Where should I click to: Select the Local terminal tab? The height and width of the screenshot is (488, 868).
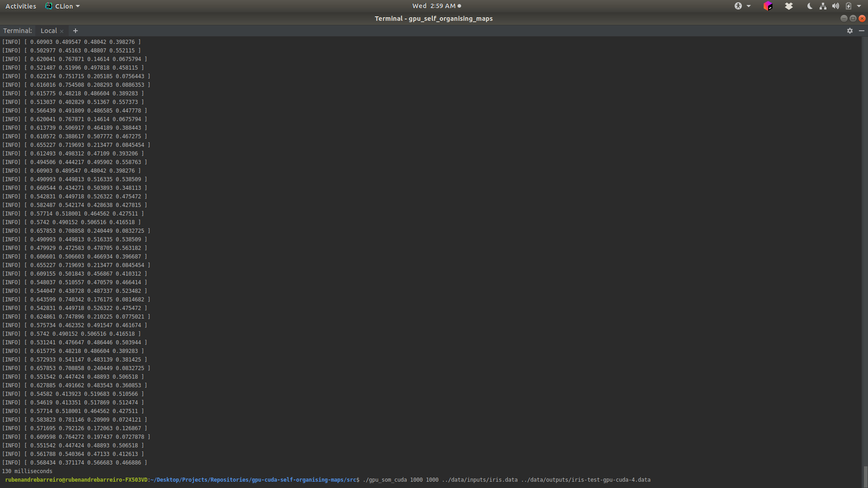tap(49, 31)
